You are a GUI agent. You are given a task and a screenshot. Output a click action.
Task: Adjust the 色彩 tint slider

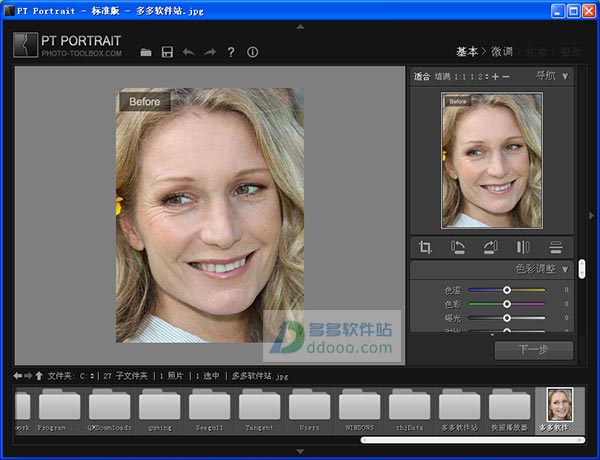[x=507, y=304]
